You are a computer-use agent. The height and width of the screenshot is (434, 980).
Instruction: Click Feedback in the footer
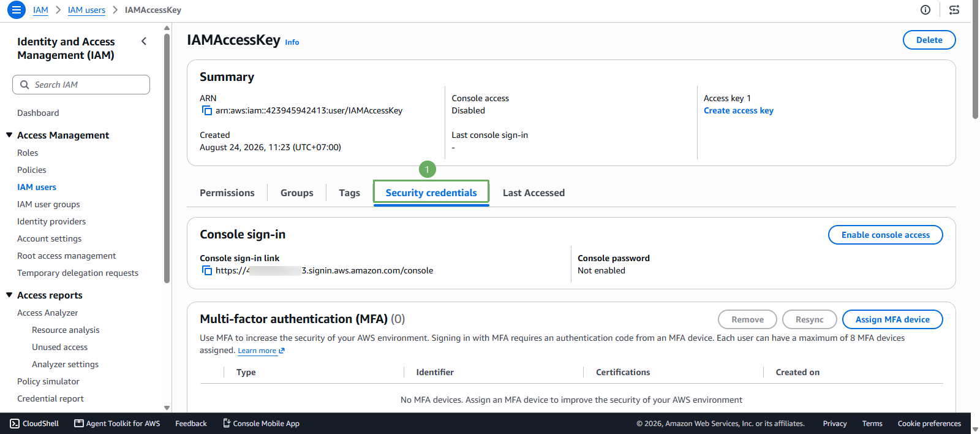pyautogui.click(x=191, y=424)
